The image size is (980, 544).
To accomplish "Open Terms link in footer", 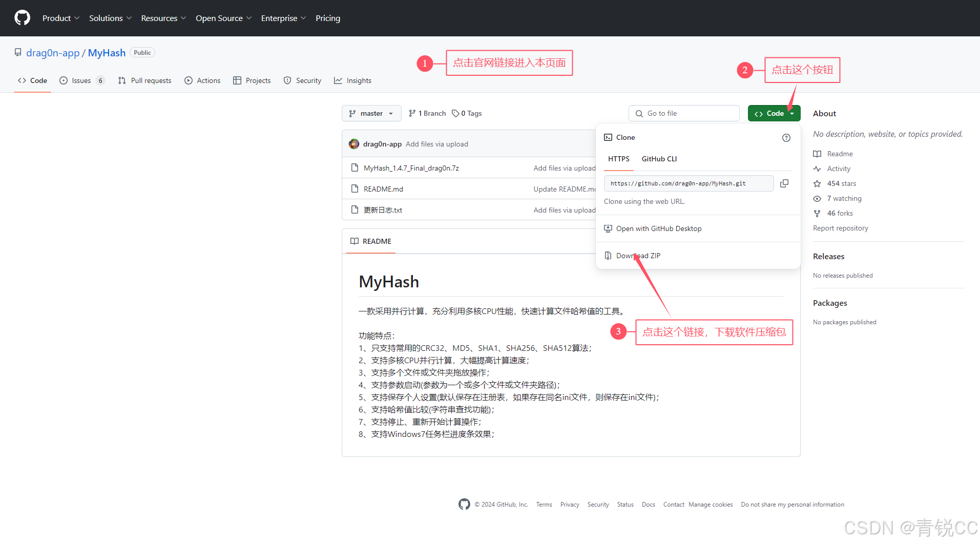I will pyautogui.click(x=544, y=505).
